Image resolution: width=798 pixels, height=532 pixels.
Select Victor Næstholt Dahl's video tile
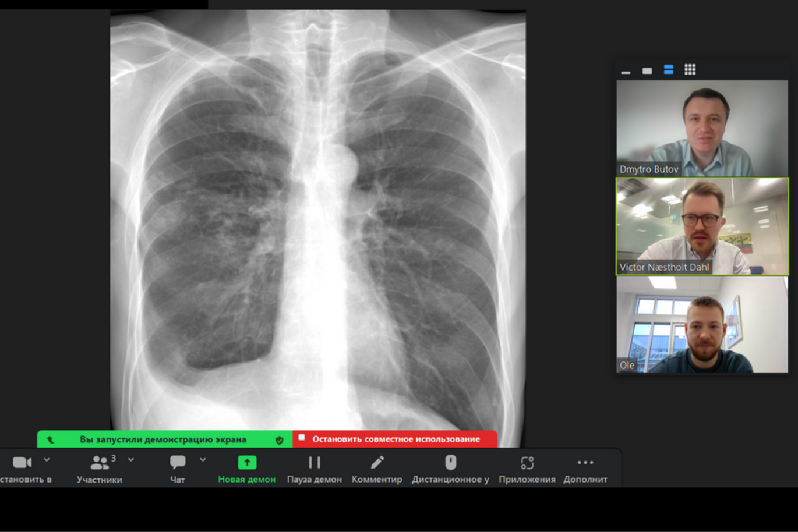(702, 226)
